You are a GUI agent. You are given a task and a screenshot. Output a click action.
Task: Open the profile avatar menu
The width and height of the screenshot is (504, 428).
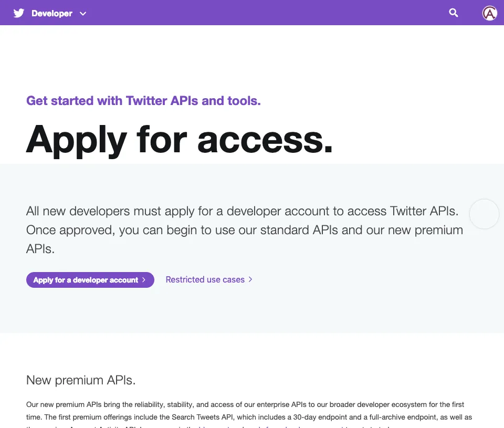489,14
